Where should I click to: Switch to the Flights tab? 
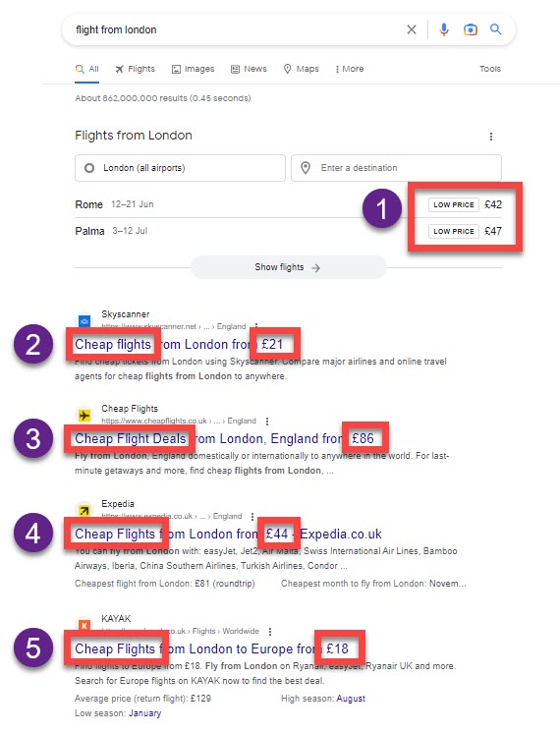[x=136, y=69]
